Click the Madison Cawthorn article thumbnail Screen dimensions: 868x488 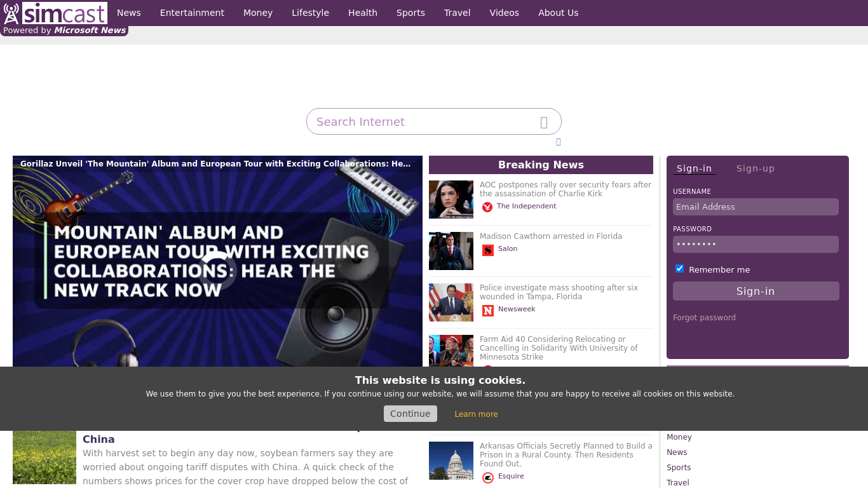(451, 251)
